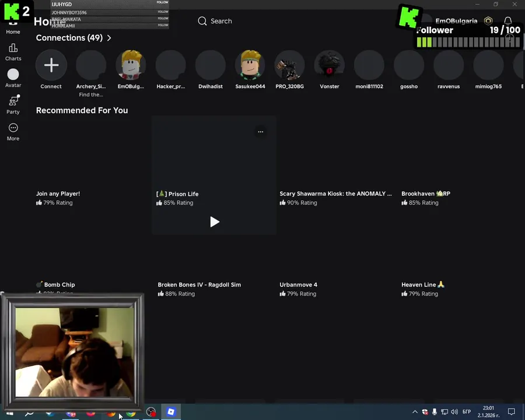The height and width of the screenshot is (420, 525).
Task: Open Archery_Si... connection avatar
Action: (91, 65)
